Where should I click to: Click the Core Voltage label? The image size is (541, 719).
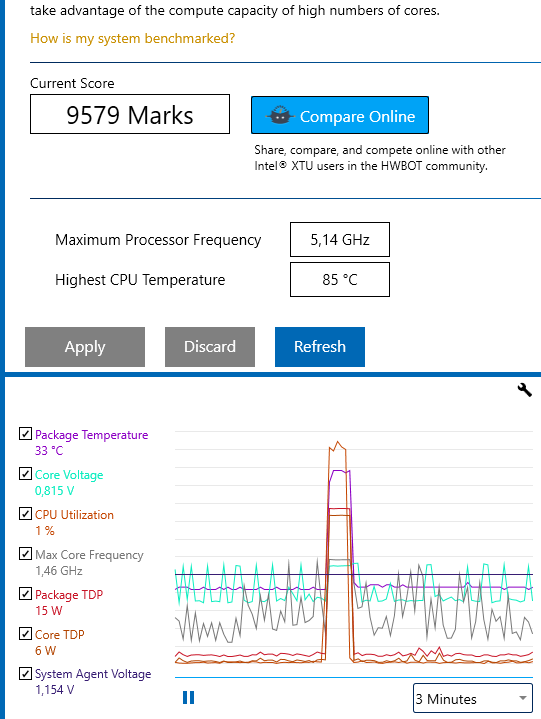coord(69,475)
